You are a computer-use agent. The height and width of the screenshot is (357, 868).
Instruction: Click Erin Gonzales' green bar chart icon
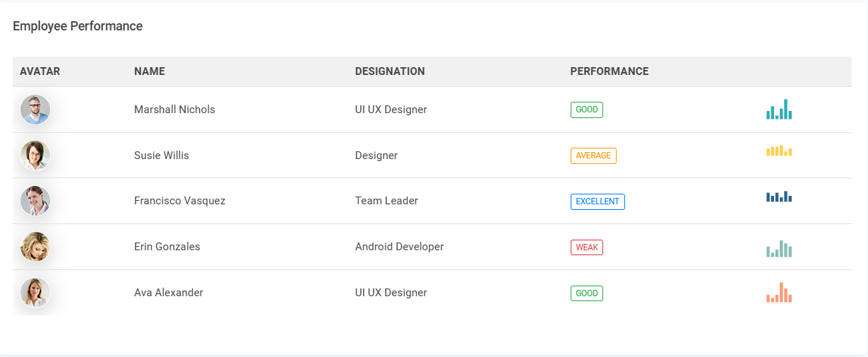[x=778, y=249]
